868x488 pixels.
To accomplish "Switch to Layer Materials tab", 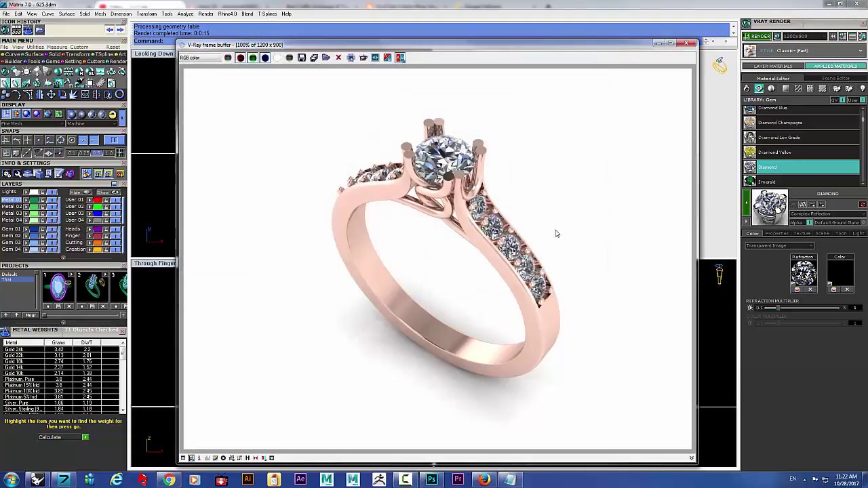I will click(x=774, y=66).
